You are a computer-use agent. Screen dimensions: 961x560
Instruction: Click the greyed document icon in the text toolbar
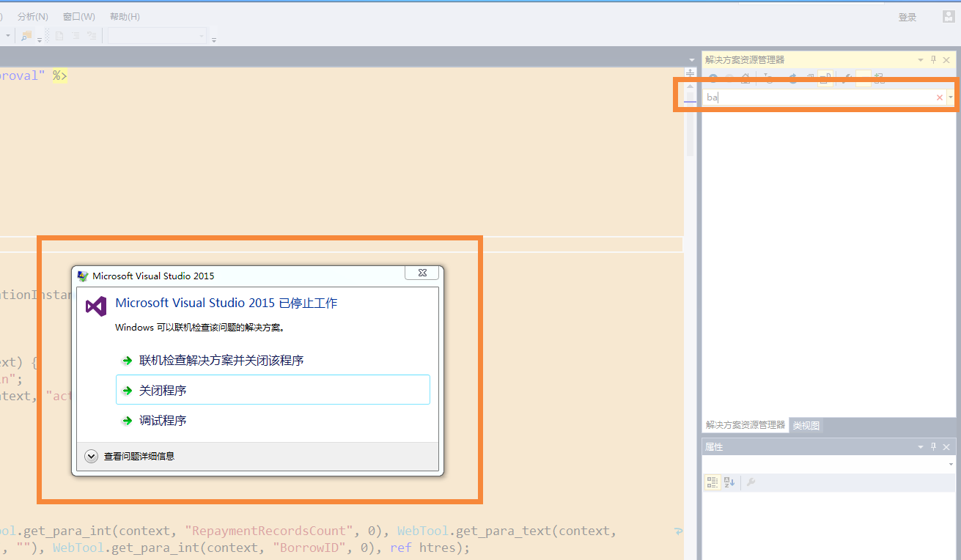click(x=59, y=35)
